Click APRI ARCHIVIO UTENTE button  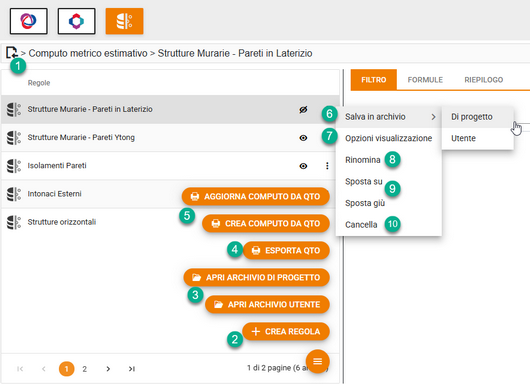tap(267, 305)
